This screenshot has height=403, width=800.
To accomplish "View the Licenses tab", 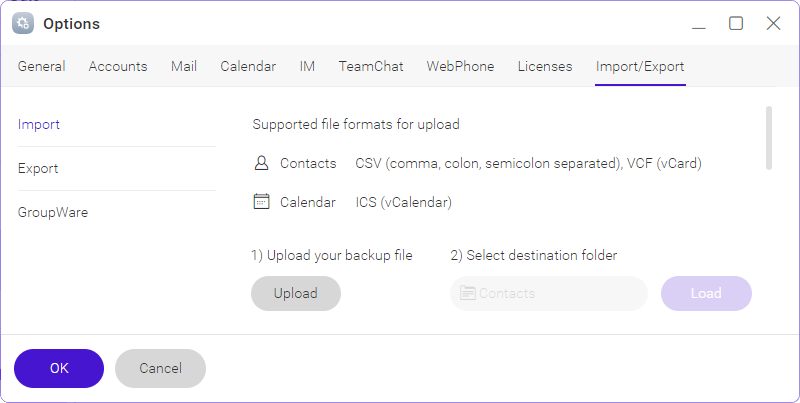I will pyautogui.click(x=545, y=66).
